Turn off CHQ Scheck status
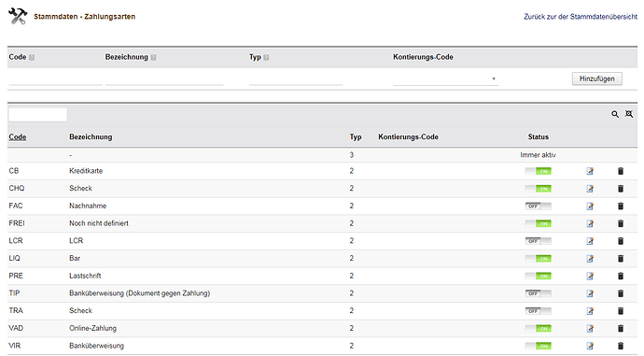Screen dimensions: 644x356 538,189
